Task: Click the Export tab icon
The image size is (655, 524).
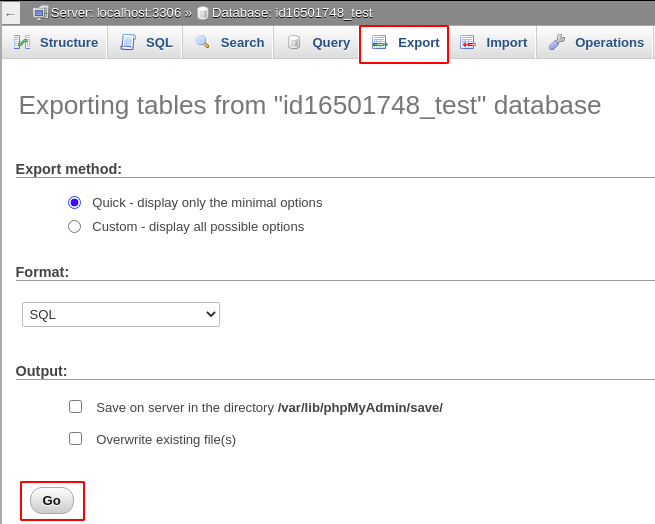Action: coord(380,42)
